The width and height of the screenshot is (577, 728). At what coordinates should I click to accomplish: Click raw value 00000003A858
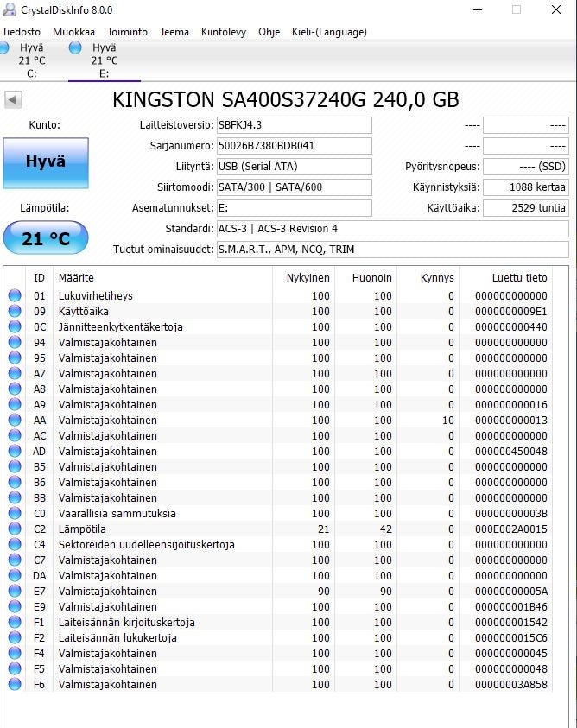coord(511,684)
